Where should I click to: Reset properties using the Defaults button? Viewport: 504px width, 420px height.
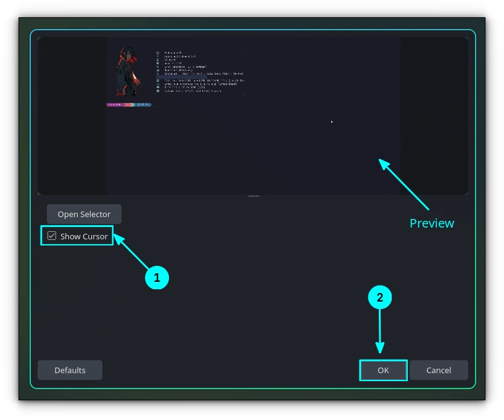coord(70,370)
